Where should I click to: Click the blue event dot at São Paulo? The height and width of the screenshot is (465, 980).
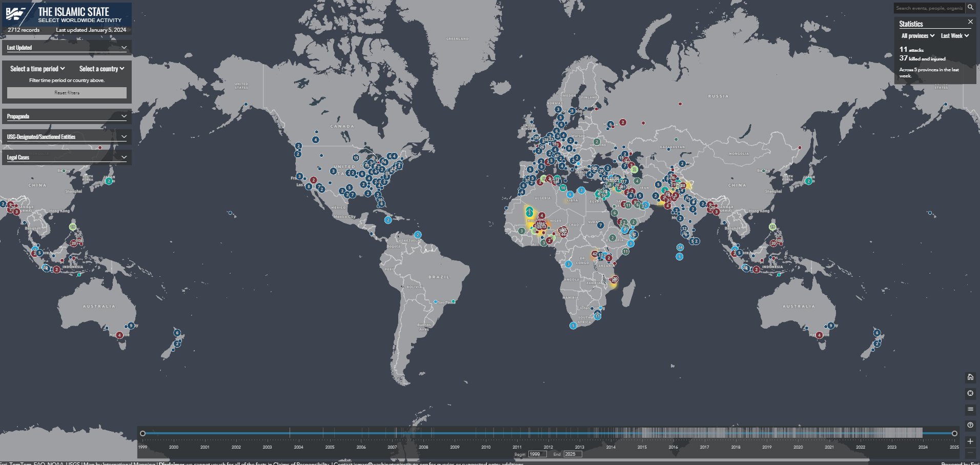coord(436,302)
